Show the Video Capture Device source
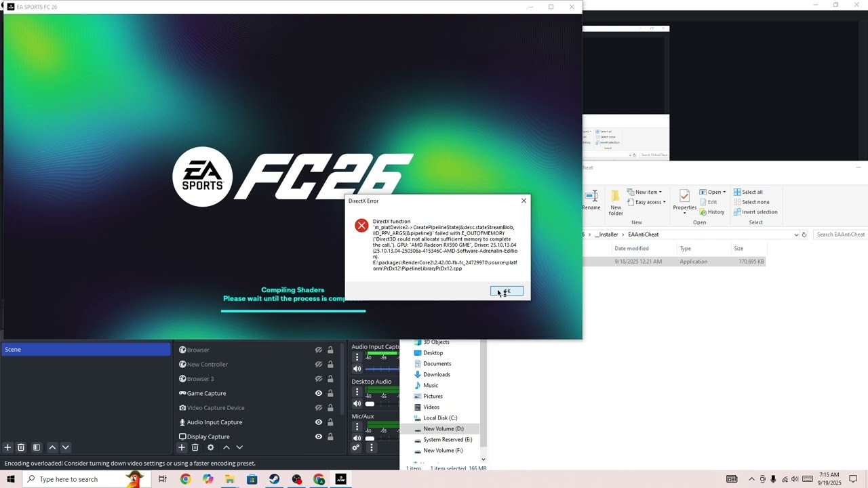 [x=318, y=407]
